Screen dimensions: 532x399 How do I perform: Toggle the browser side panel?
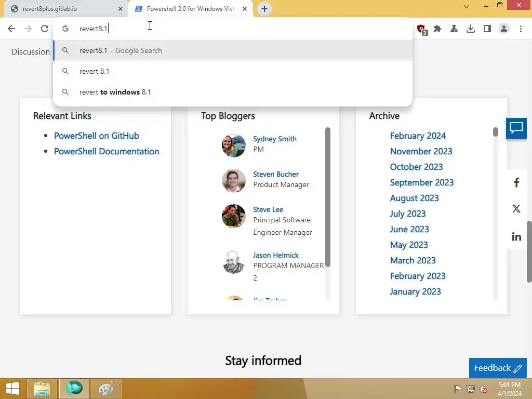tap(487, 29)
